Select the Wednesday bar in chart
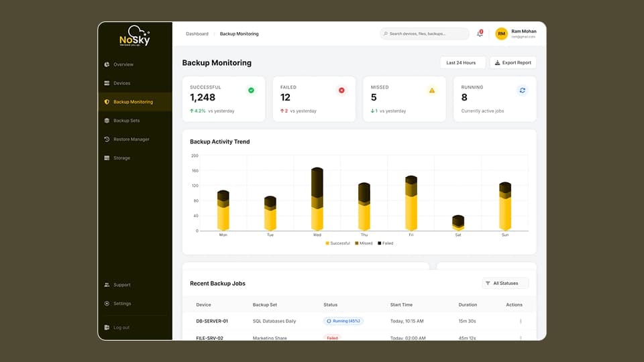 317,200
